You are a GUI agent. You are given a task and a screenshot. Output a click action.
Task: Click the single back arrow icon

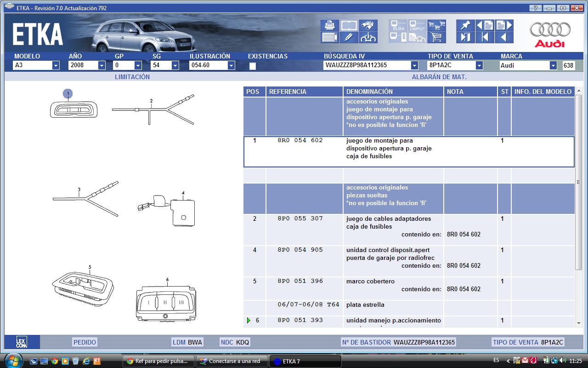(504, 37)
